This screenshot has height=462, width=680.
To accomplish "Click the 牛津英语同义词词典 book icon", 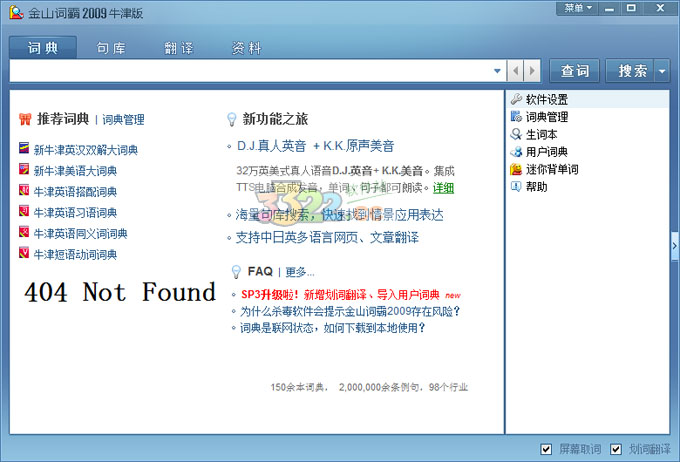I will tap(24, 232).
